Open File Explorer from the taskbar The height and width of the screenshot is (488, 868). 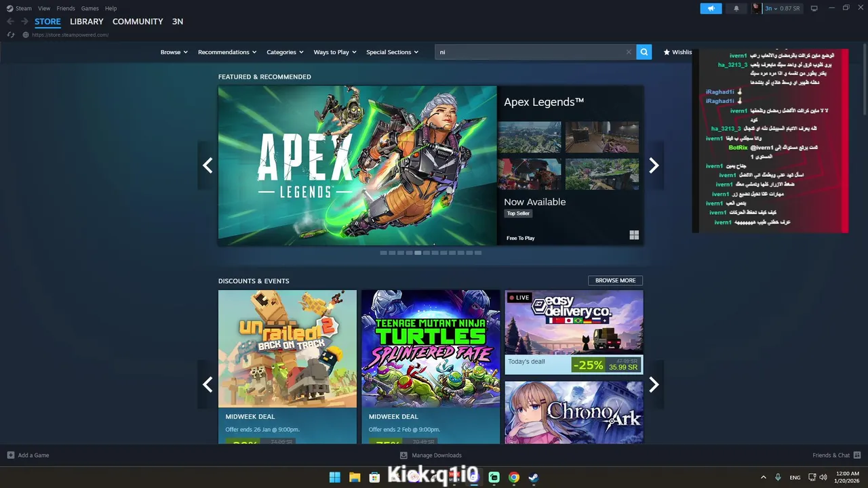click(354, 477)
